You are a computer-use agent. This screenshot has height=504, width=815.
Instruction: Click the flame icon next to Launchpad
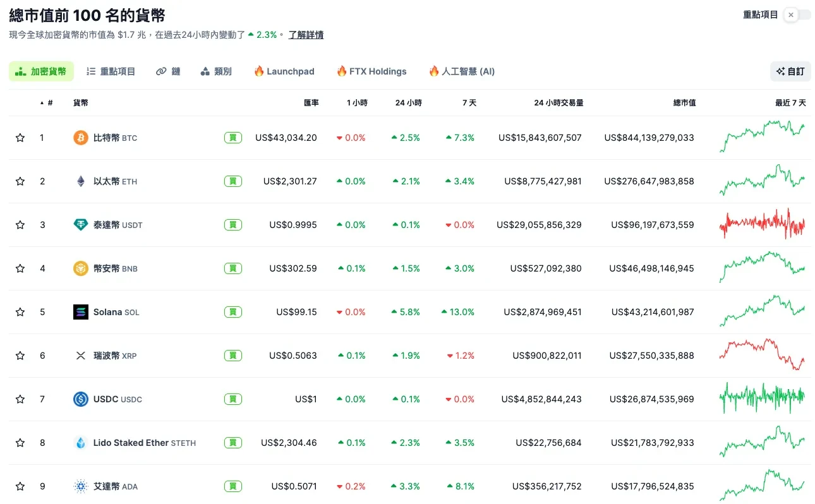pyautogui.click(x=258, y=71)
